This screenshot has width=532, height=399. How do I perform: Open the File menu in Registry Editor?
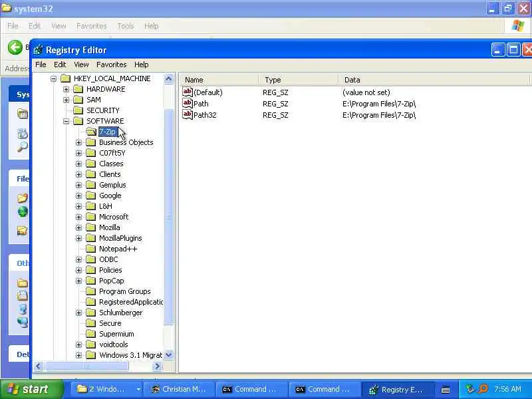tap(41, 65)
